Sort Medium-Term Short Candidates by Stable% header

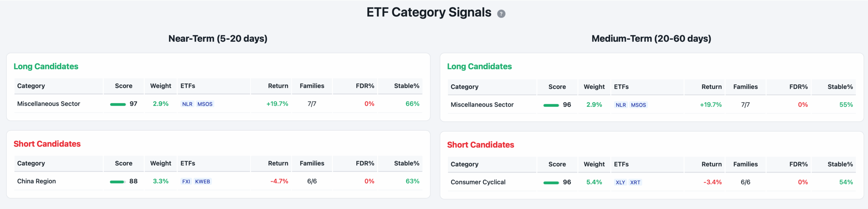tap(840, 164)
